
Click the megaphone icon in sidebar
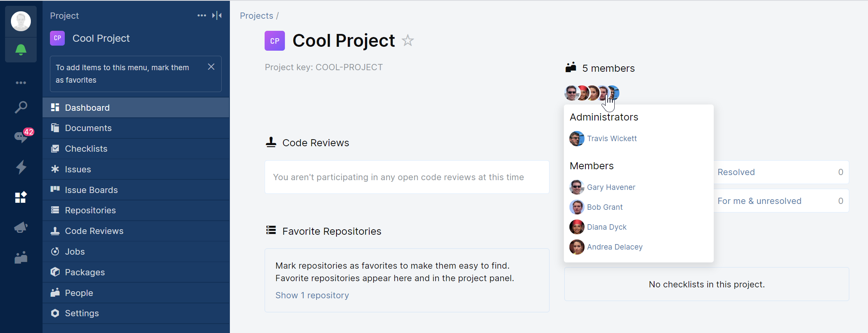click(x=21, y=227)
